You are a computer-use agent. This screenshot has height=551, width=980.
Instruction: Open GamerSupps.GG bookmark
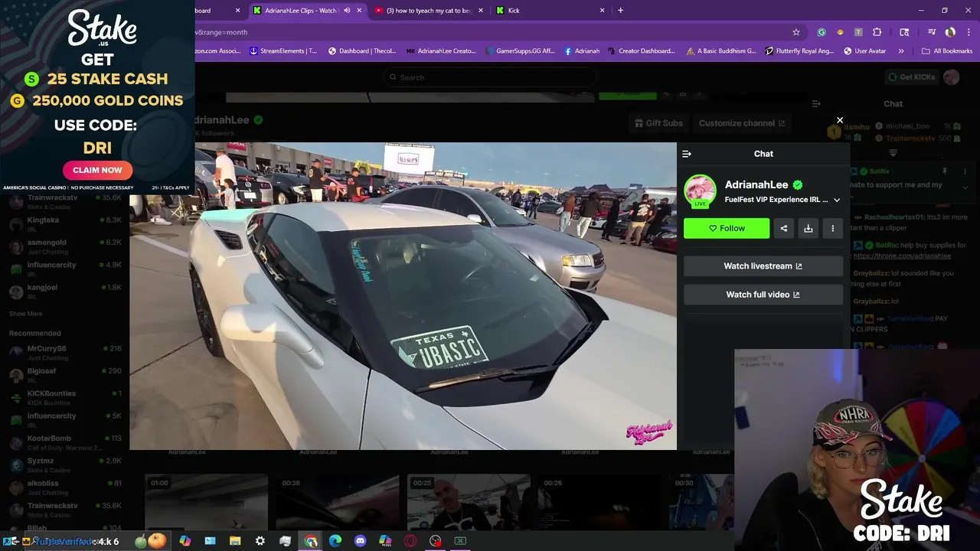tap(519, 51)
